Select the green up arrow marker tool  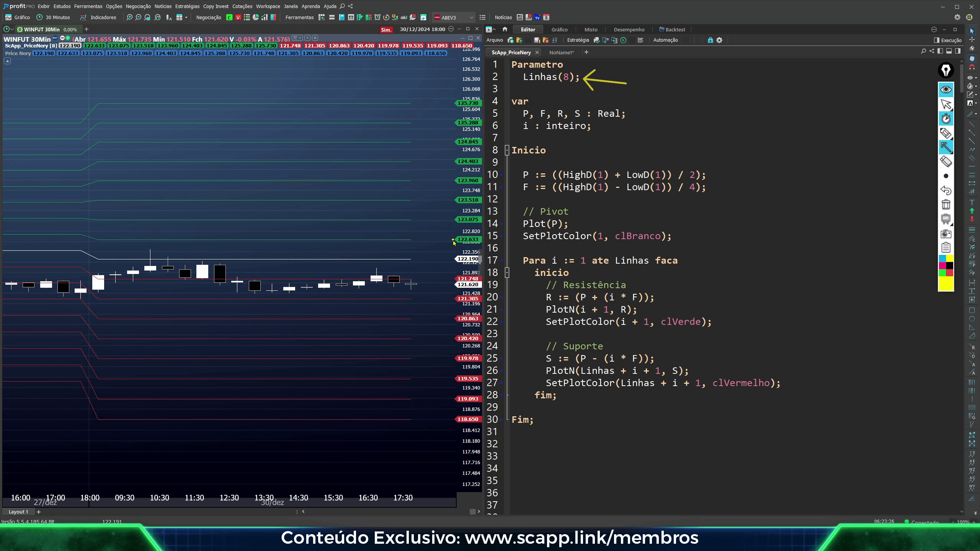[972, 211]
